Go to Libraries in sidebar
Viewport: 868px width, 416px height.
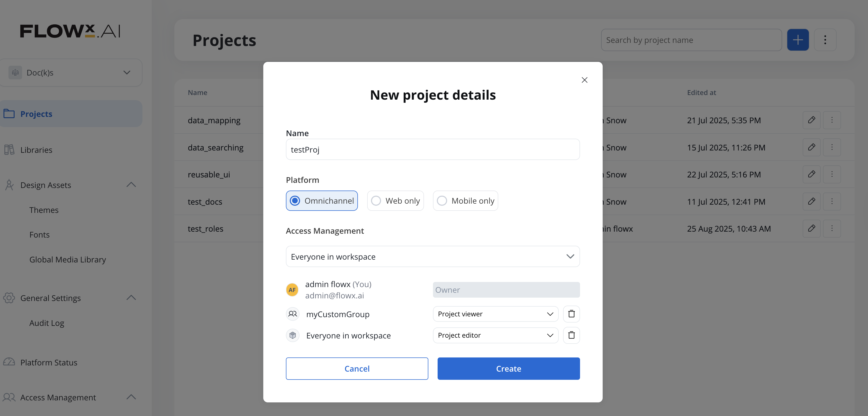click(36, 150)
